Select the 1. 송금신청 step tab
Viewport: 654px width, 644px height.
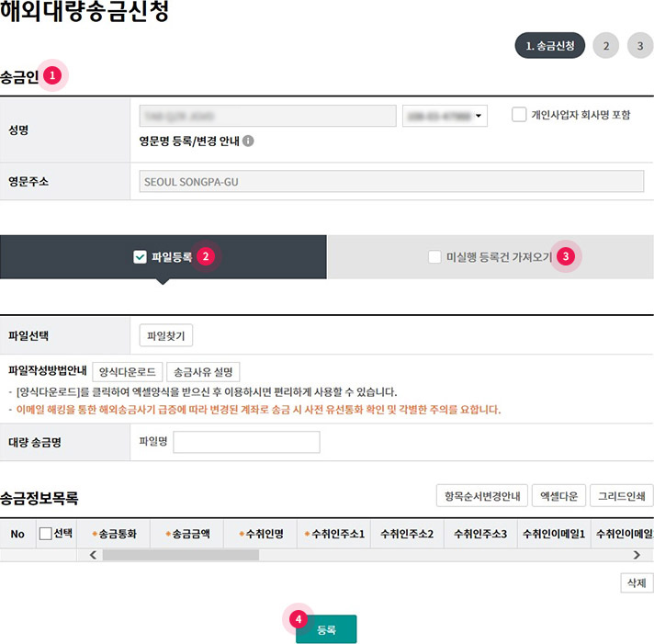(x=549, y=46)
